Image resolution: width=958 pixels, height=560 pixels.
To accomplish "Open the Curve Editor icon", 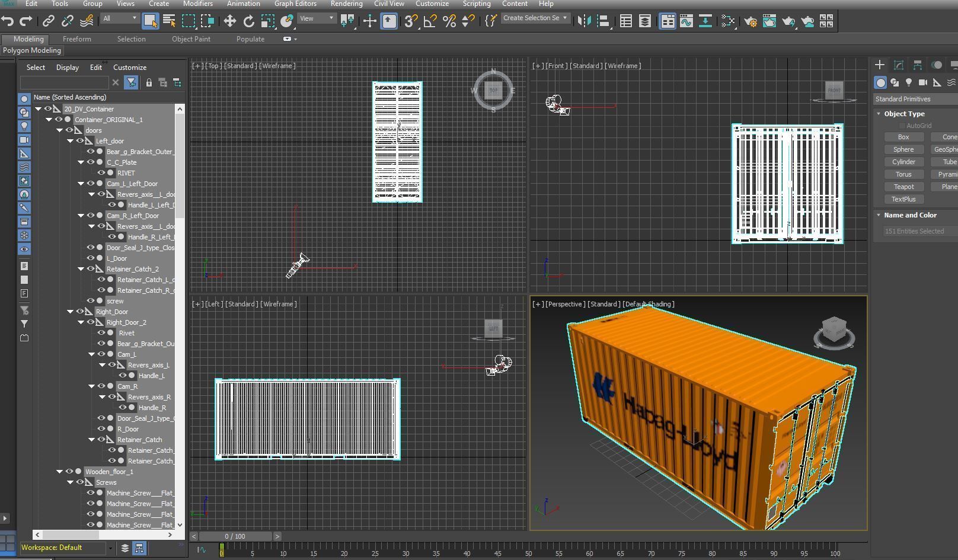I will 686,21.
